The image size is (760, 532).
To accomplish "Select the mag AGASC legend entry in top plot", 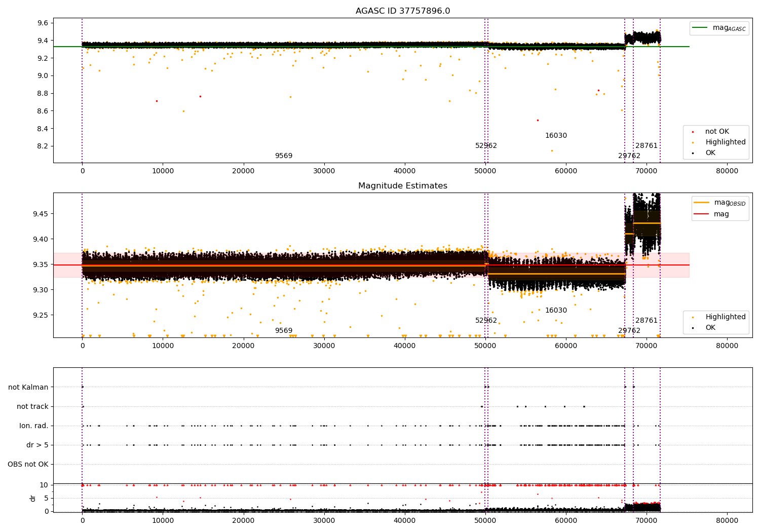I will (719, 28).
